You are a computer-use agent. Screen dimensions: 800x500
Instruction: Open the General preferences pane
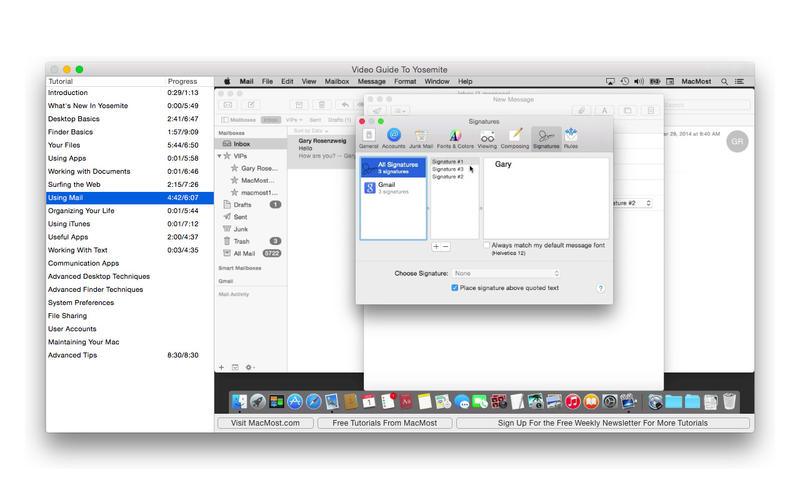(369, 137)
